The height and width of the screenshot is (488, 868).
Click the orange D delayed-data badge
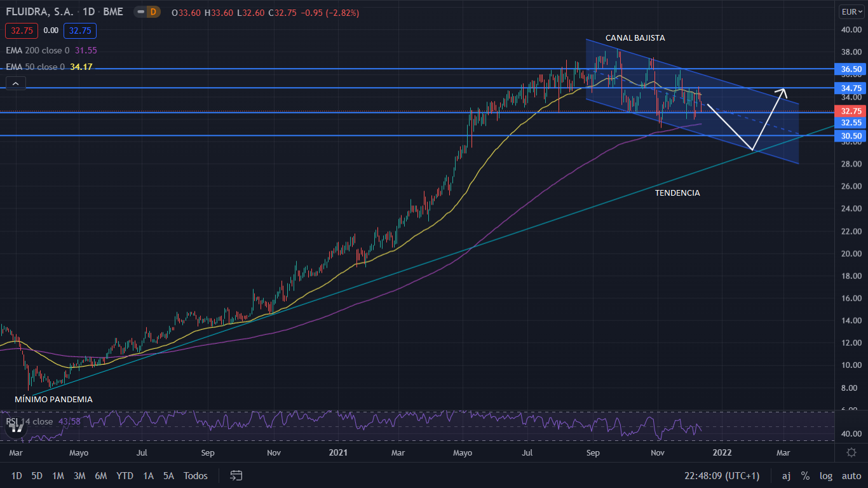click(153, 12)
